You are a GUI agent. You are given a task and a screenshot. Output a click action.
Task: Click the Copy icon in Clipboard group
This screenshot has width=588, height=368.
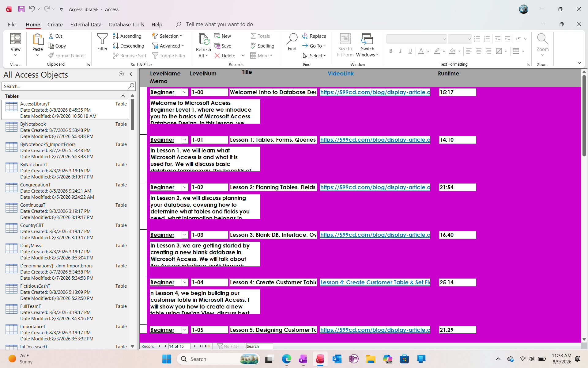coord(51,46)
